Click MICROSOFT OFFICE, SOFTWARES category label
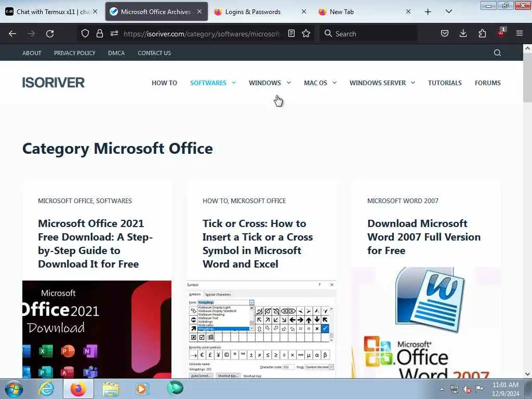532x399 pixels. pos(85,201)
